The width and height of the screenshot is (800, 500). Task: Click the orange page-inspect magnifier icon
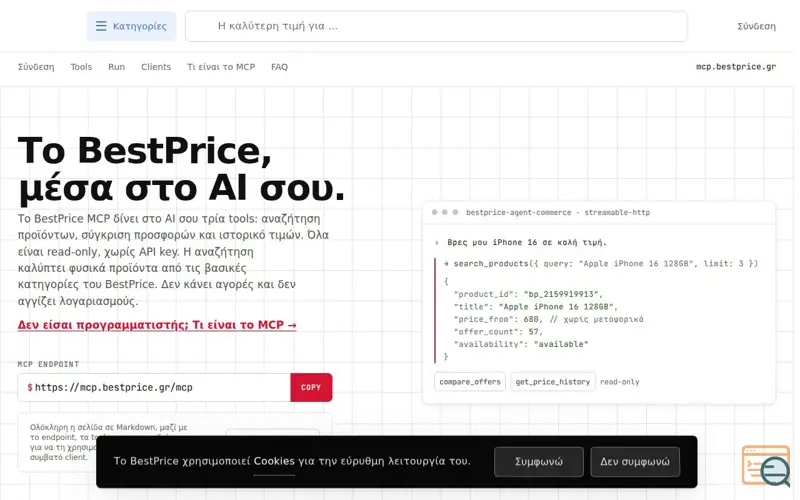click(x=766, y=465)
